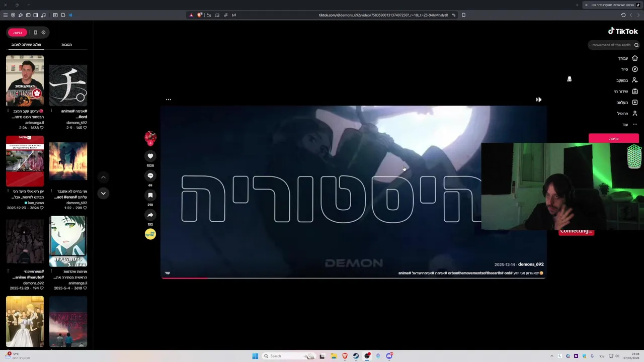
Task: Open the video comments bubble icon
Action: pos(150,176)
